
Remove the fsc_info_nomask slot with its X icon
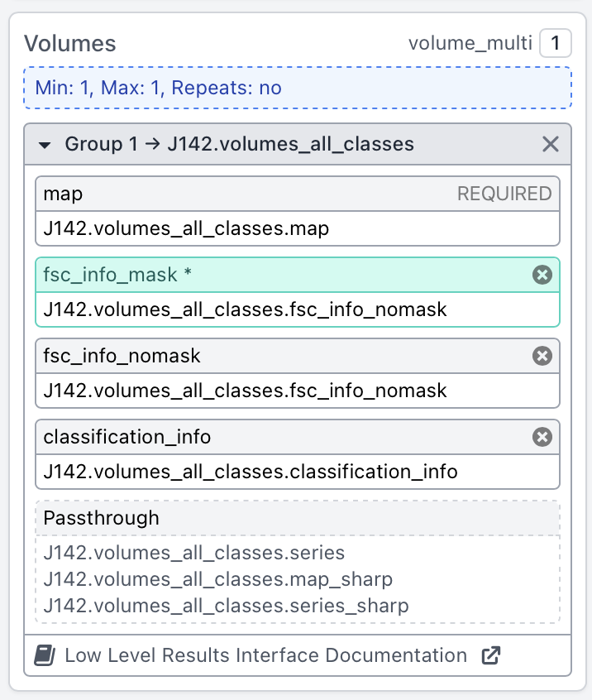coord(542,356)
